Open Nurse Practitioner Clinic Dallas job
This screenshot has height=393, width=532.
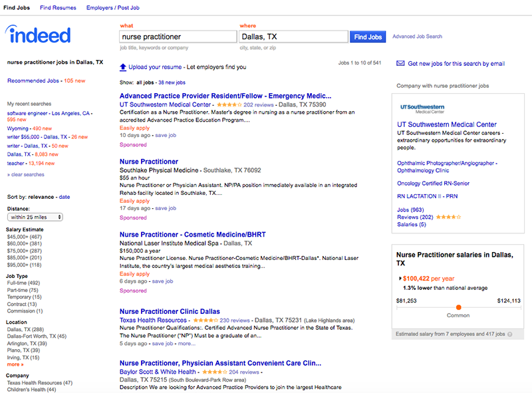pyautogui.click(x=170, y=312)
